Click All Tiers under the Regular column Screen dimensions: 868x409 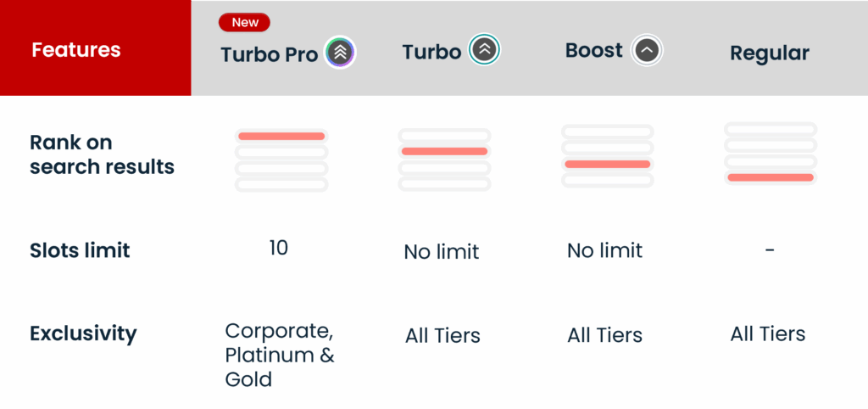(768, 333)
